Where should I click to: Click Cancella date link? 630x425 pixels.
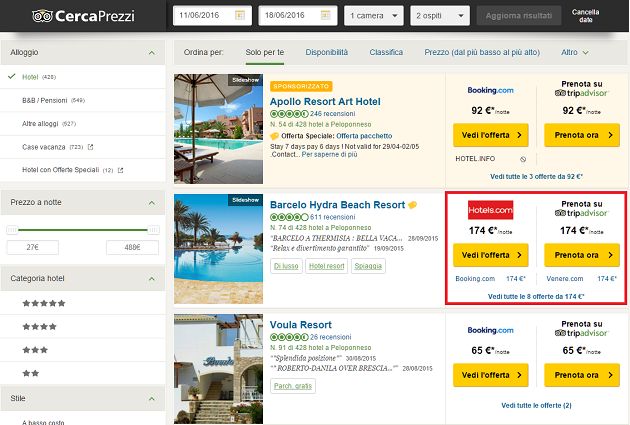pos(585,16)
